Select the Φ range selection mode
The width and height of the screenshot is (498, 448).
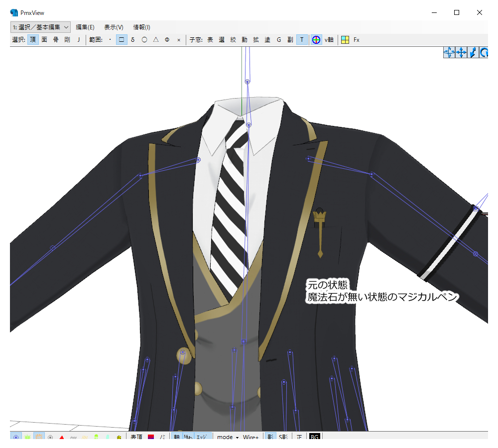coord(167,40)
